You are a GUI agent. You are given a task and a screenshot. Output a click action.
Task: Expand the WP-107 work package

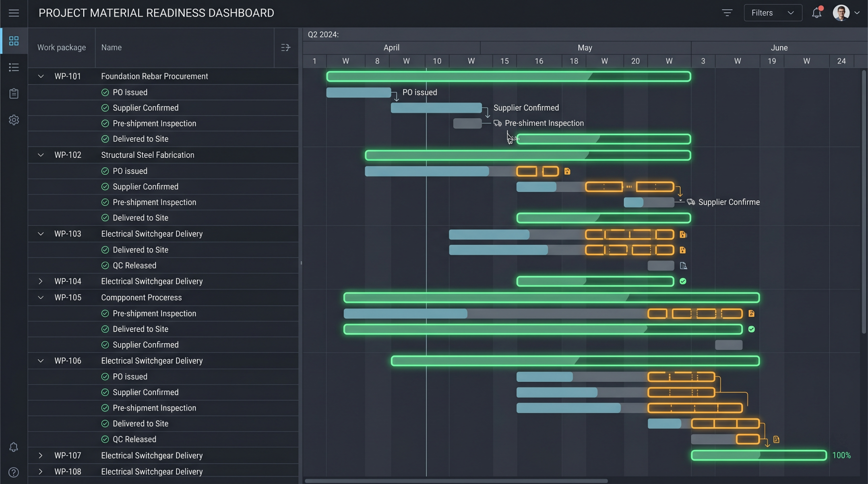41,456
